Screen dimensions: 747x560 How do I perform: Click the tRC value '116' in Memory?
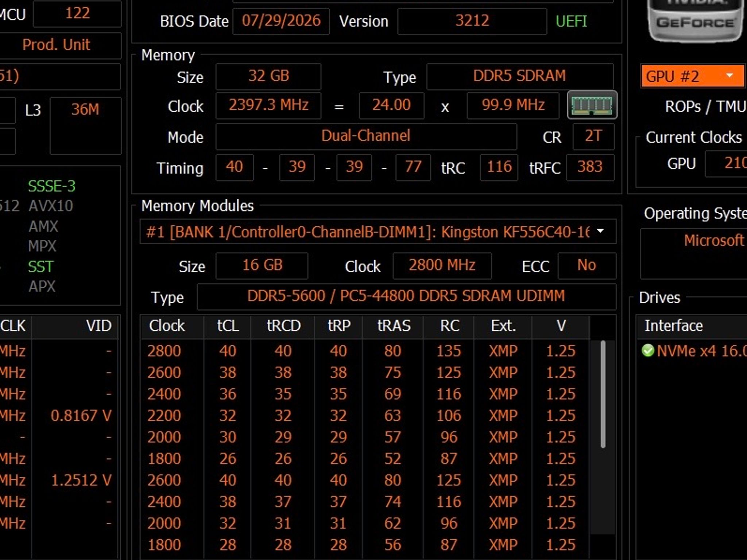tap(499, 167)
